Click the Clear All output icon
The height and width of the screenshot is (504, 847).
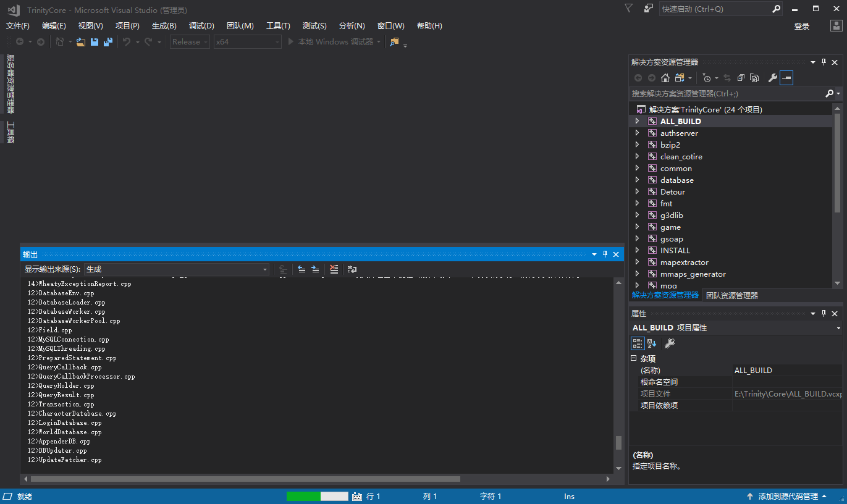[334, 269]
